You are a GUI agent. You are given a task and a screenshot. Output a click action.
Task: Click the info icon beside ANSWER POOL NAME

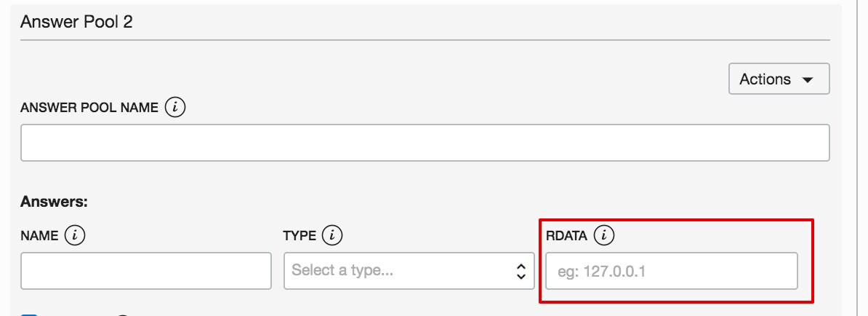(x=175, y=108)
